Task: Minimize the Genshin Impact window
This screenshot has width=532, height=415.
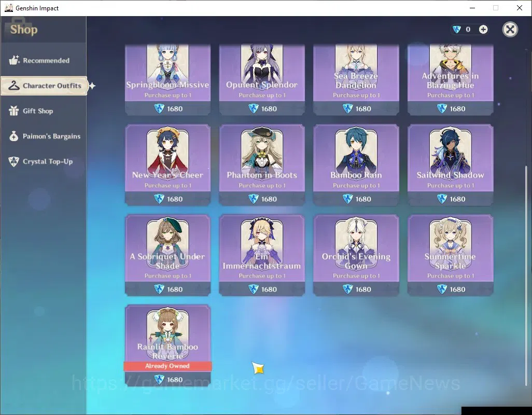Action: [472, 8]
